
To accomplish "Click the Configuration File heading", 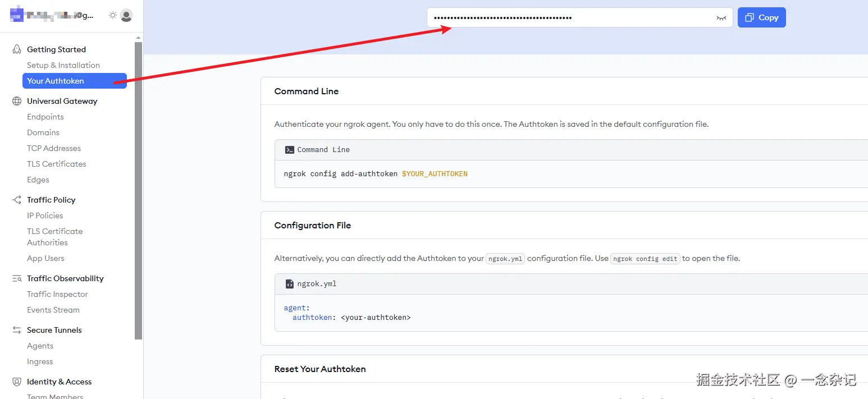I will [x=313, y=225].
